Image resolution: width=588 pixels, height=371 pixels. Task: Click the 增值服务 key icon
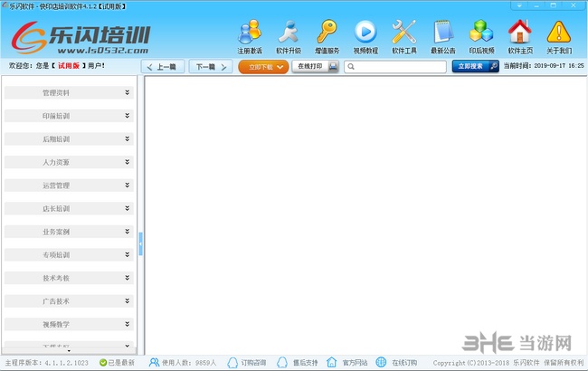(327, 35)
